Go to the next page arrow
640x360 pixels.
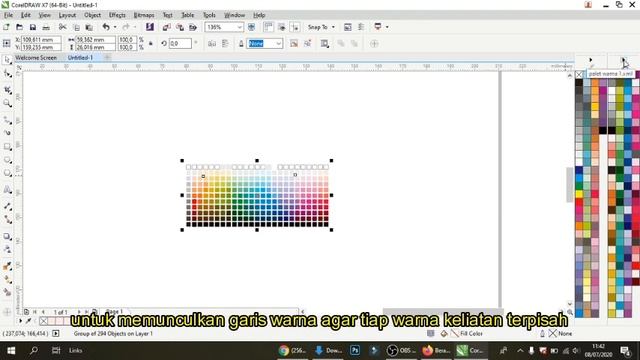click(79, 312)
